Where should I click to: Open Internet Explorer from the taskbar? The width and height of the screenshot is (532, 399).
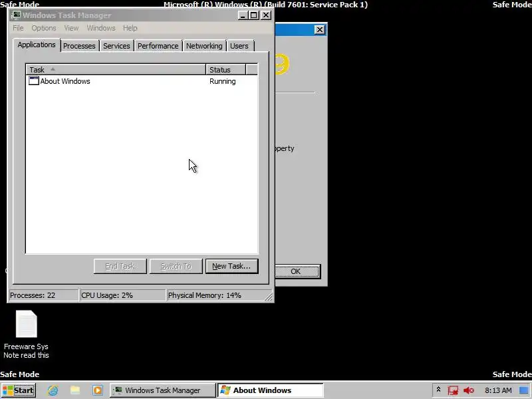point(53,390)
